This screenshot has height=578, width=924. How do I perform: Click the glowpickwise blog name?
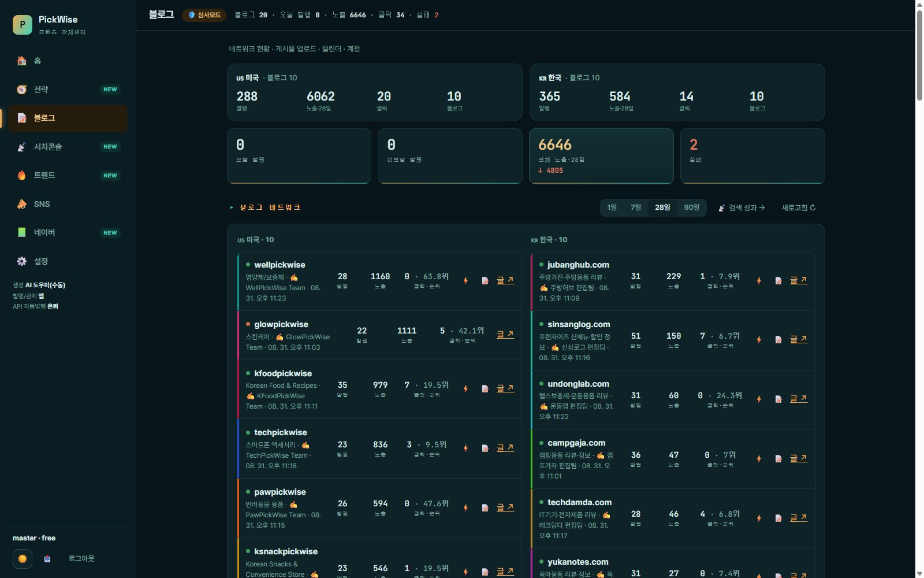click(x=281, y=324)
